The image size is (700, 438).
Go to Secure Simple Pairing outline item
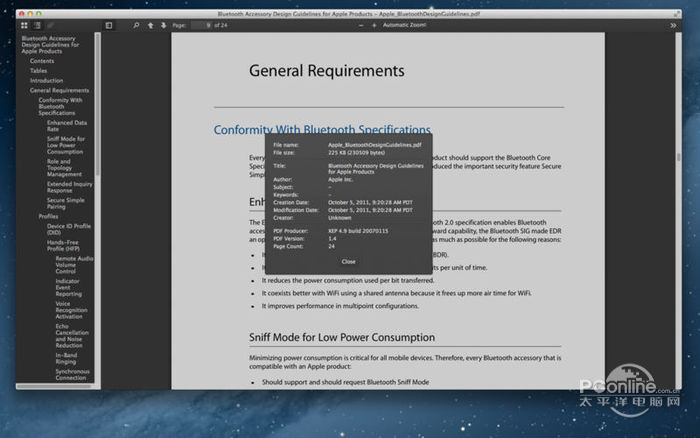pos(66,203)
